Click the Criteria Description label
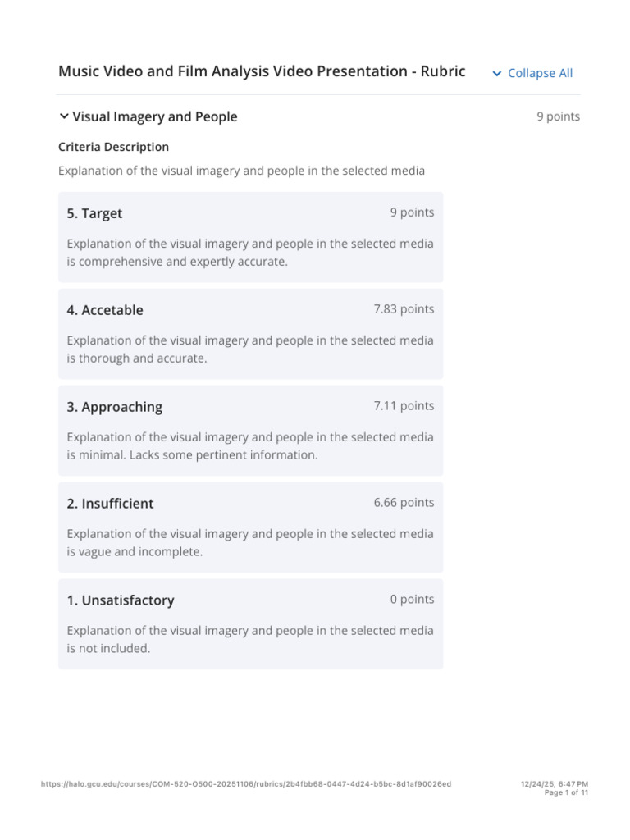The image size is (630, 840). (x=113, y=147)
